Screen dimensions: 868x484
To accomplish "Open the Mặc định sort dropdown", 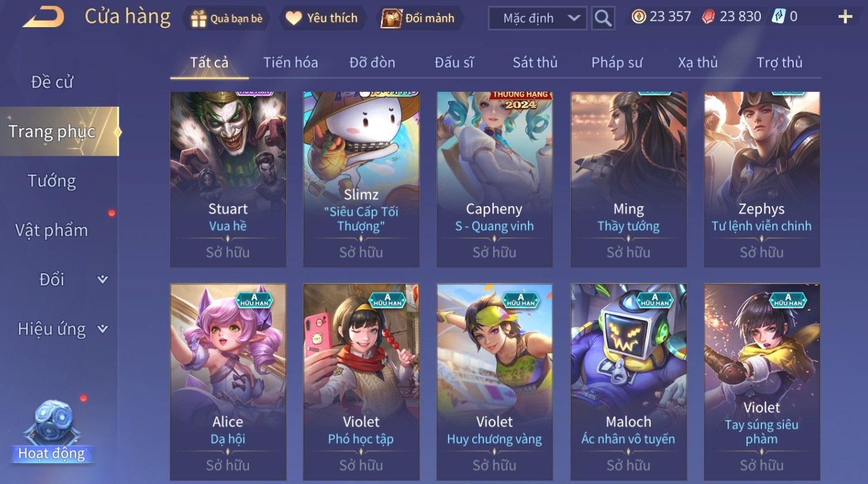I will 537,18.
